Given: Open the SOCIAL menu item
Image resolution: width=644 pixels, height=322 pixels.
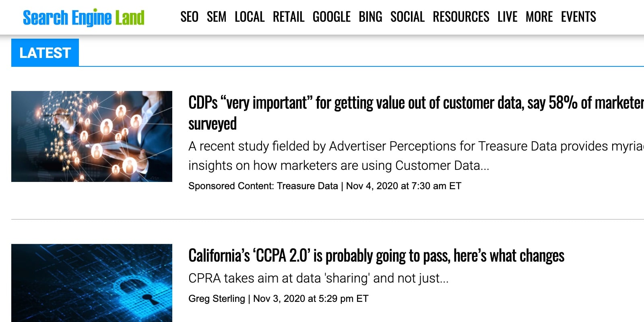Looking at the screenshot, I should tap(407, 17).
